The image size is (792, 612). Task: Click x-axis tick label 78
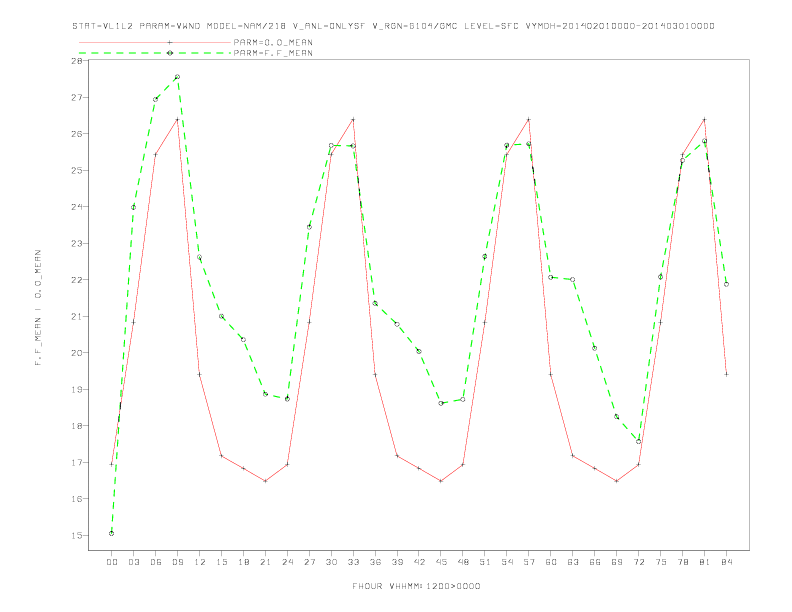[682, 562]
